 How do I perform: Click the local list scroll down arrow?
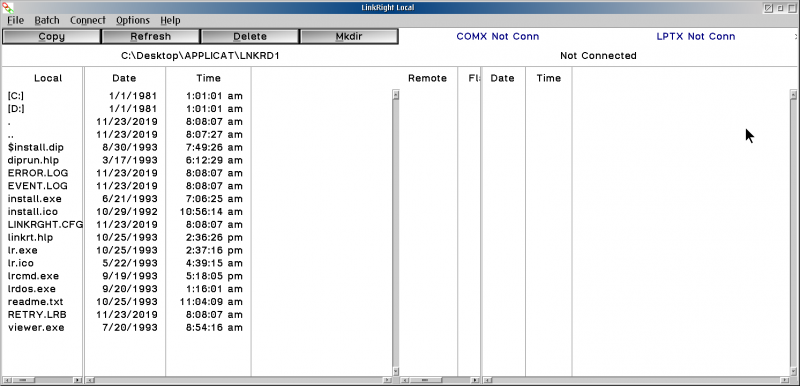coord(395,371)
